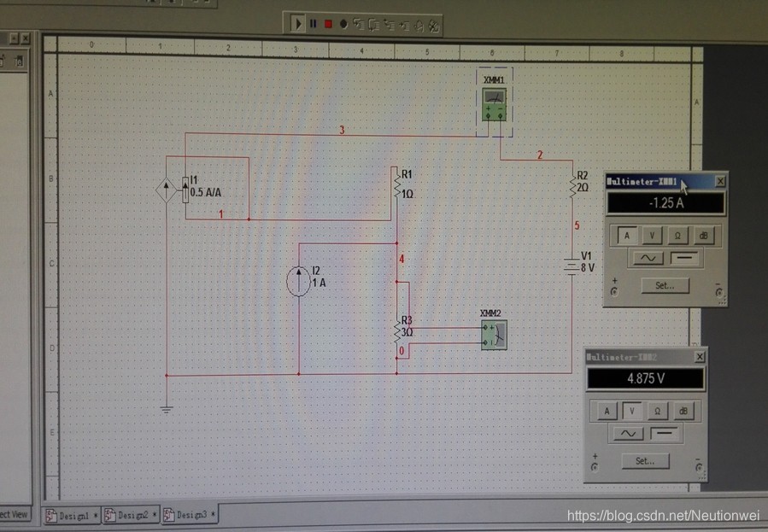Click the Remove All Breakpoints icon

point(433,26)
